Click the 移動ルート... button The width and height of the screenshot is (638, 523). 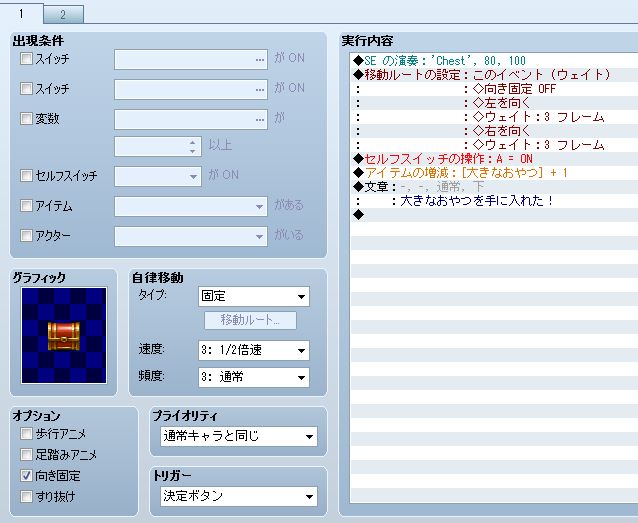point(250,321)
